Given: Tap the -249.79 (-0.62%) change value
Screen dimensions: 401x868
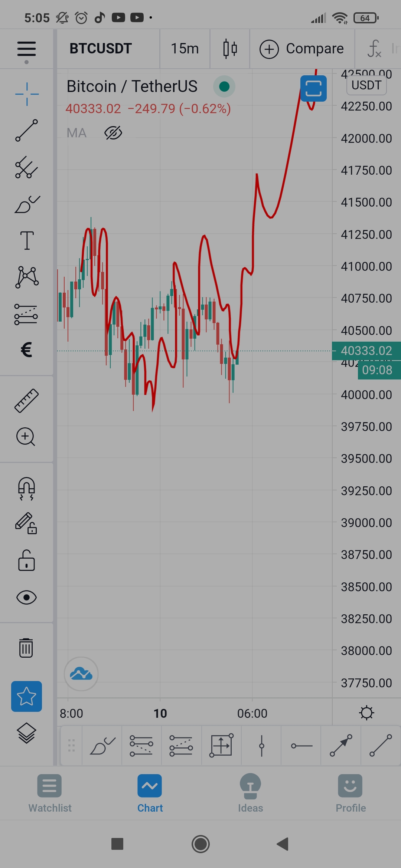Looking at the screenshot, I should click(x=179, y=109).
